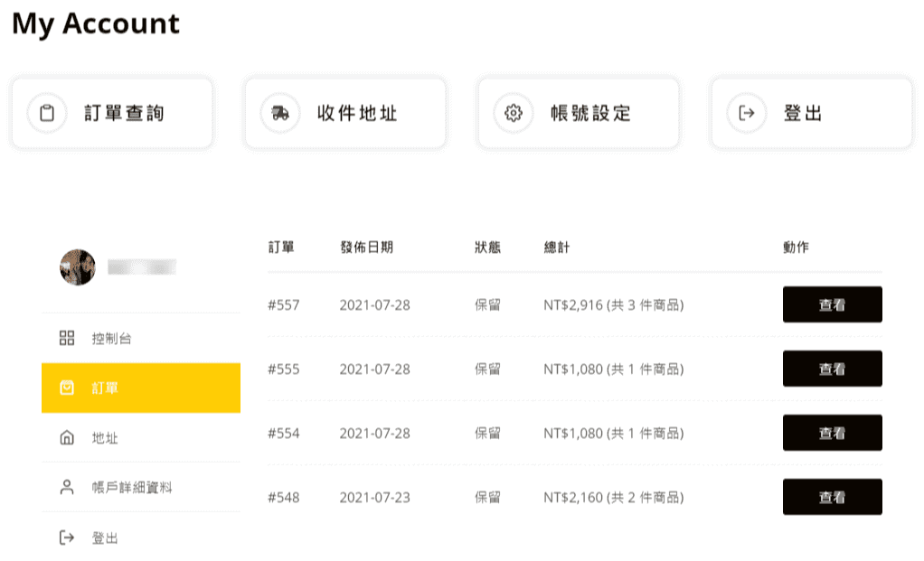Viewport: 924px width, 561px height.
Task: Click order number #548
Action: [284, 498]
